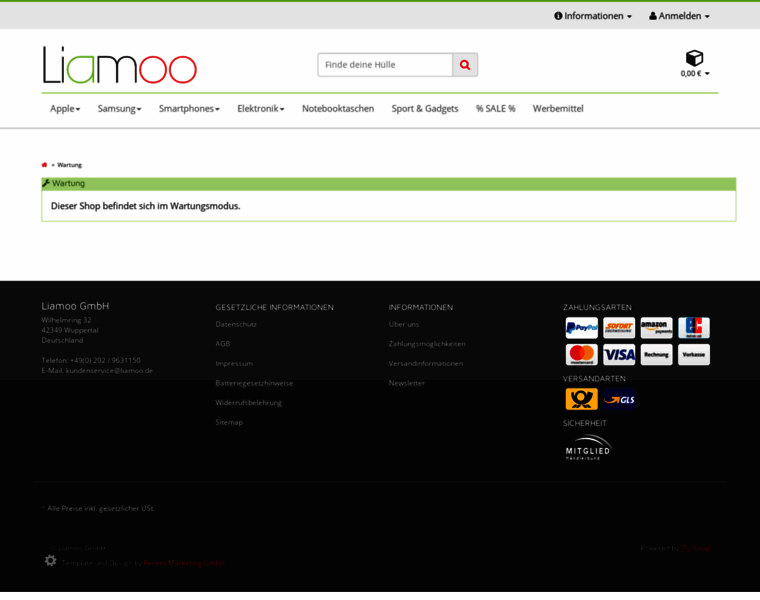Click the Wilhelmring 32 address line
760x600 pixels.
pos(66,320)
